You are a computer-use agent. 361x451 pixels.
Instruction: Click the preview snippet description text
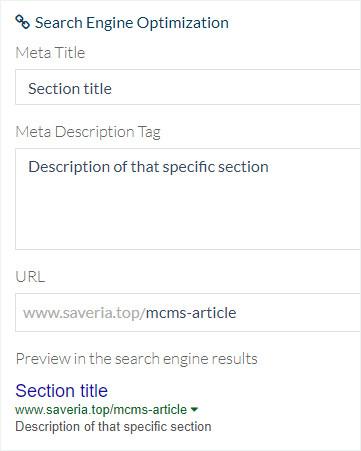point(113,427)
